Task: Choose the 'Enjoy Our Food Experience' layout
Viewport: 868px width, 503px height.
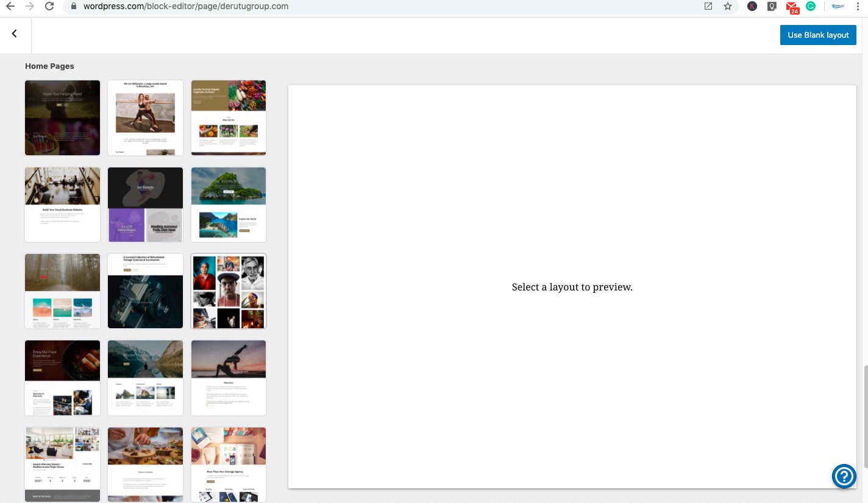Action: [62, 378]
